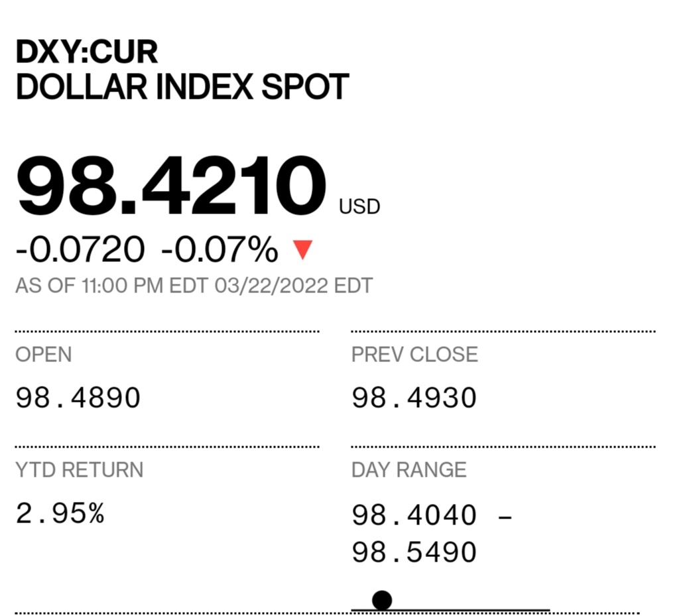Click the dotted divider above OPEN
The image size is (695, 616).
coord(167,331)
